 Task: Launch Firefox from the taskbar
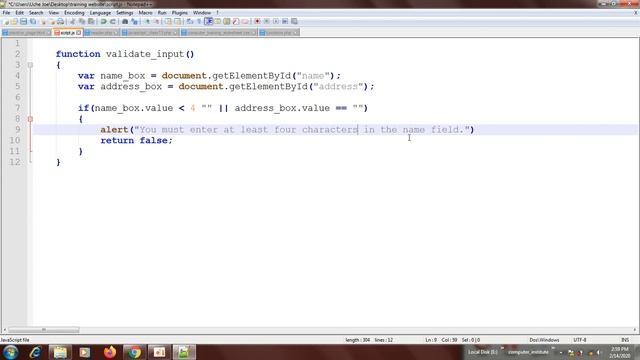[x=110, y=352]
